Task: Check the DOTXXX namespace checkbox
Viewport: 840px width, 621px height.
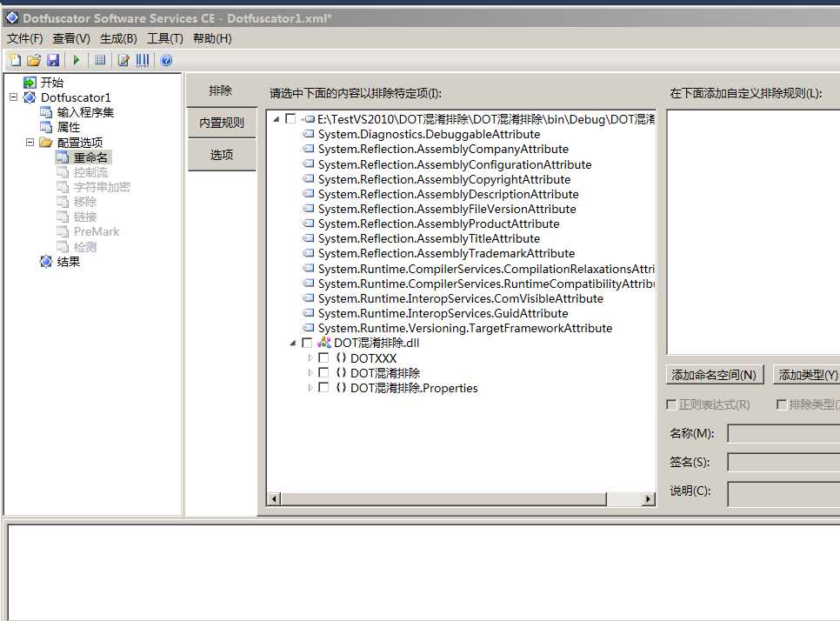Action: [x=323, y=357]
